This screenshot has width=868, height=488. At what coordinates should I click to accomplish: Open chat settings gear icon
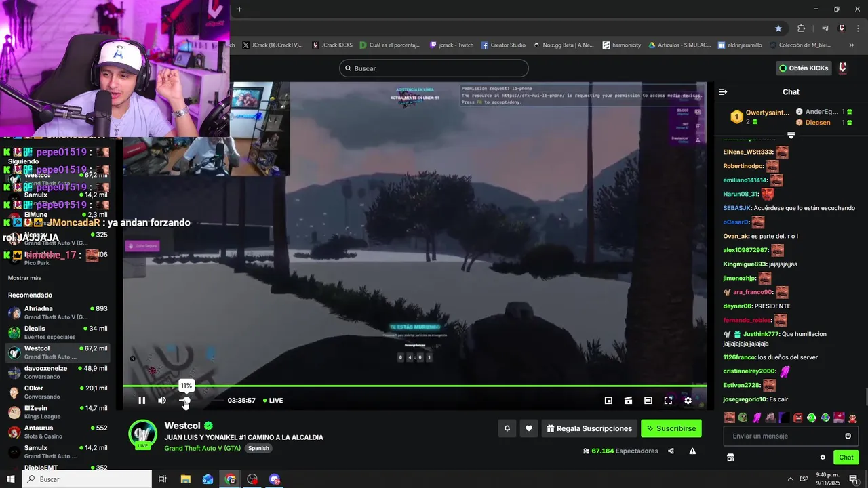pyautogui.click(x=823, y=457)
